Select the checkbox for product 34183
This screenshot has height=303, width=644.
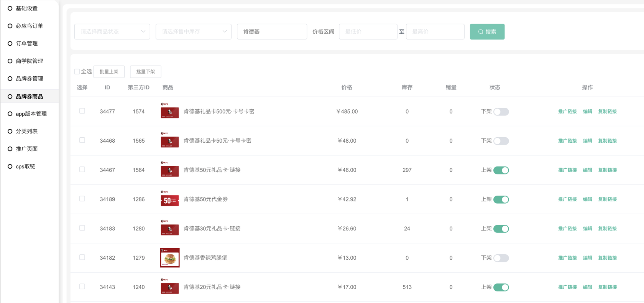(x=82, y=228)
